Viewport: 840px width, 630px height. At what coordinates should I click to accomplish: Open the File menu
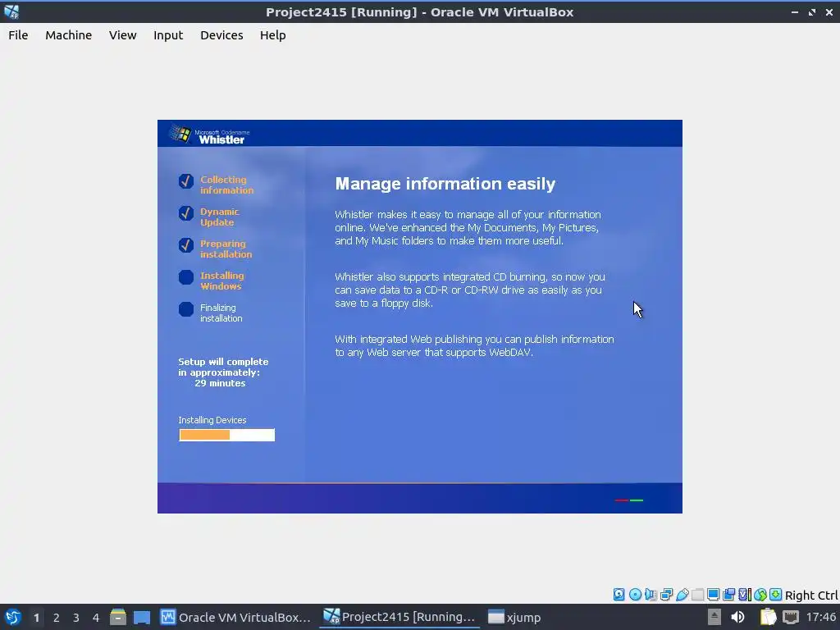[x=18, y=35]
